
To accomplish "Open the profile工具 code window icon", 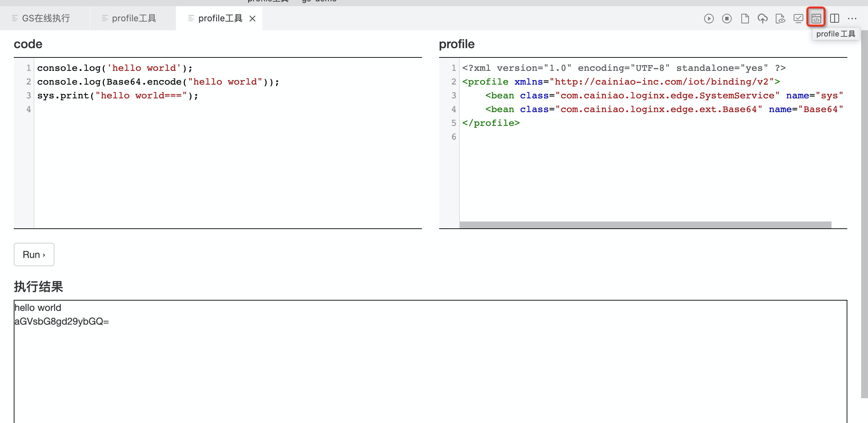I will pyautogui.click(x=816, y=19).
